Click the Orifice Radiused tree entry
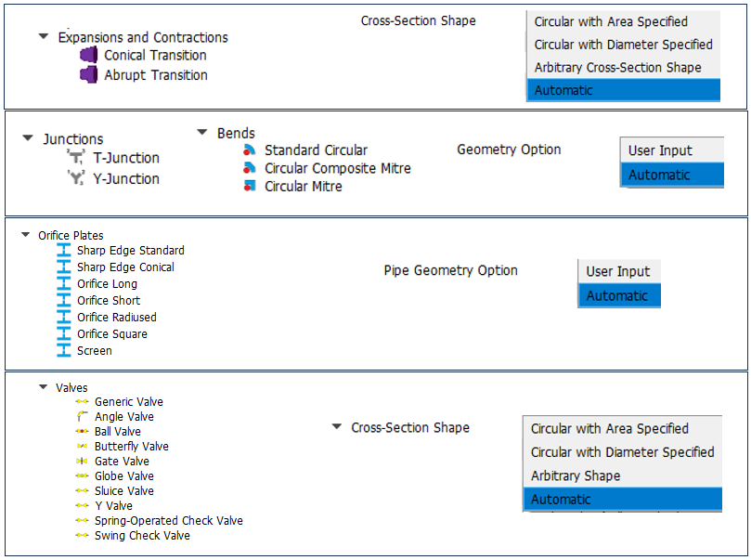Image resolution: width=751 pixels, height=560 pixels. 117,318
